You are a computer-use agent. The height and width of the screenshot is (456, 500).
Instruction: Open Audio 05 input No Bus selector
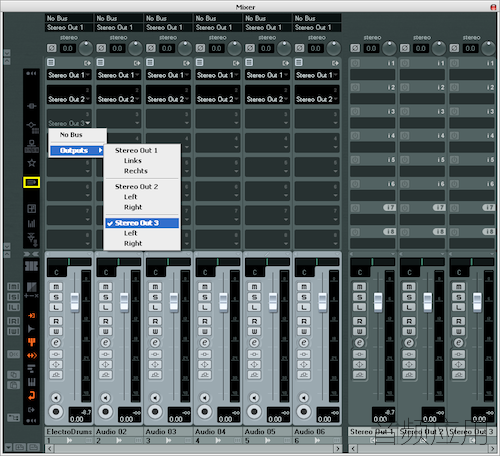(267, 18)
